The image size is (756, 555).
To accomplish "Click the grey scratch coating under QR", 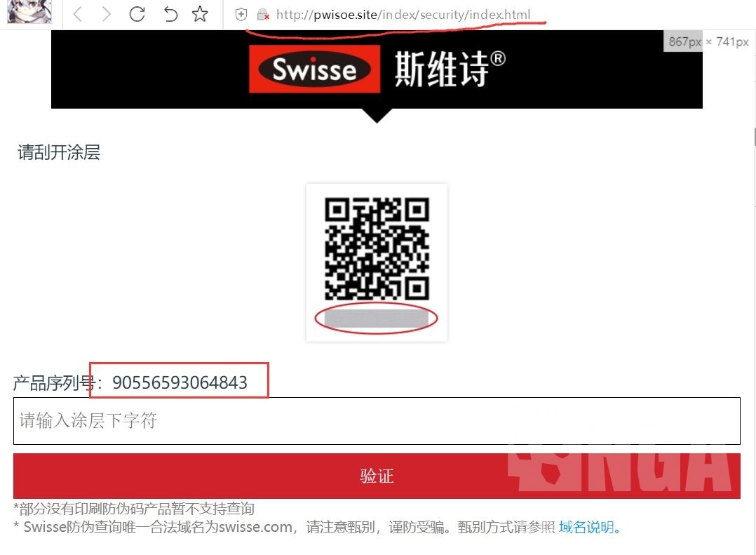I will click(376, 319).
